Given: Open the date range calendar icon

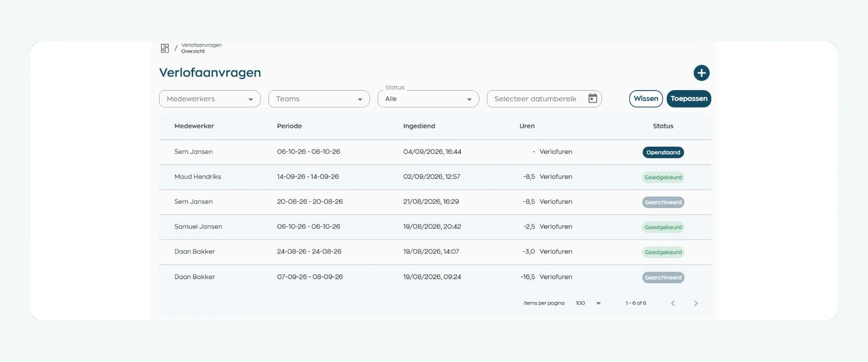Looking at the screenshot, I should (592, 99).
